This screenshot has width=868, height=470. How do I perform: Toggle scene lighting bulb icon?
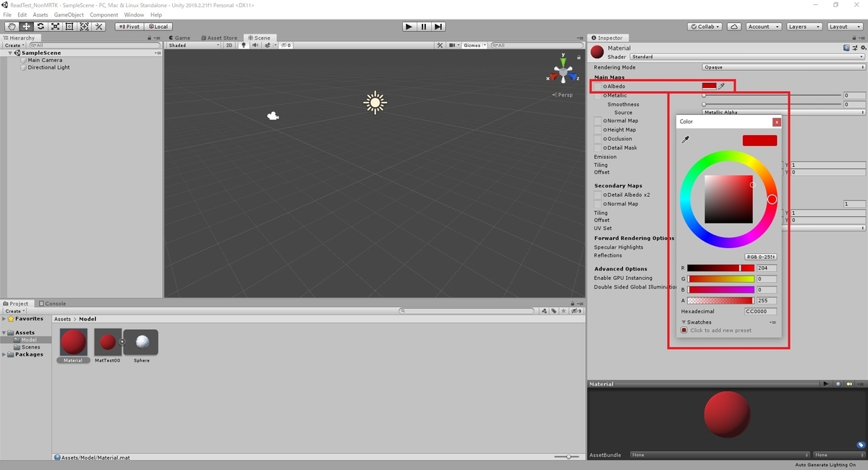[243, 45]
